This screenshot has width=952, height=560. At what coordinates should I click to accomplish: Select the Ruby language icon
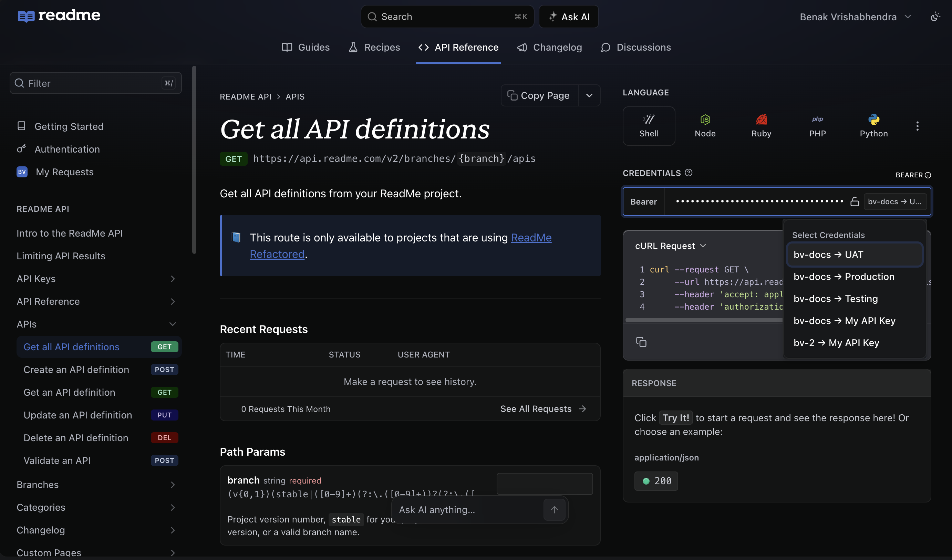pos(761,126)
